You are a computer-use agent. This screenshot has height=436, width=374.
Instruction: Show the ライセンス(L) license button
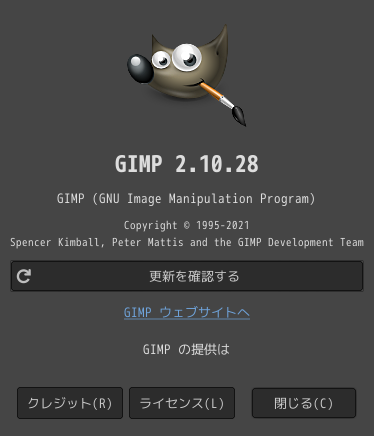(x=182, y=403)
